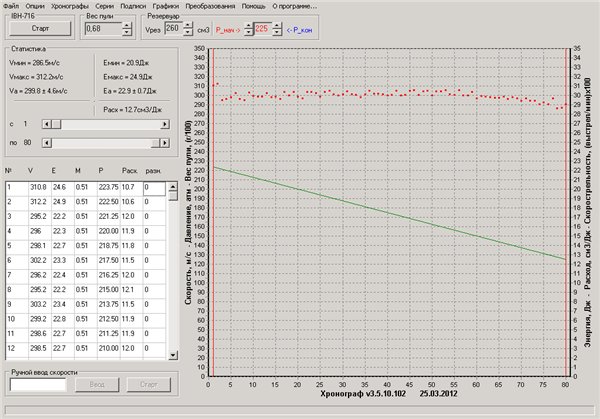Click up arrow of the 225 pressure field
600x419 pixels.
click(x=276, y=25)
